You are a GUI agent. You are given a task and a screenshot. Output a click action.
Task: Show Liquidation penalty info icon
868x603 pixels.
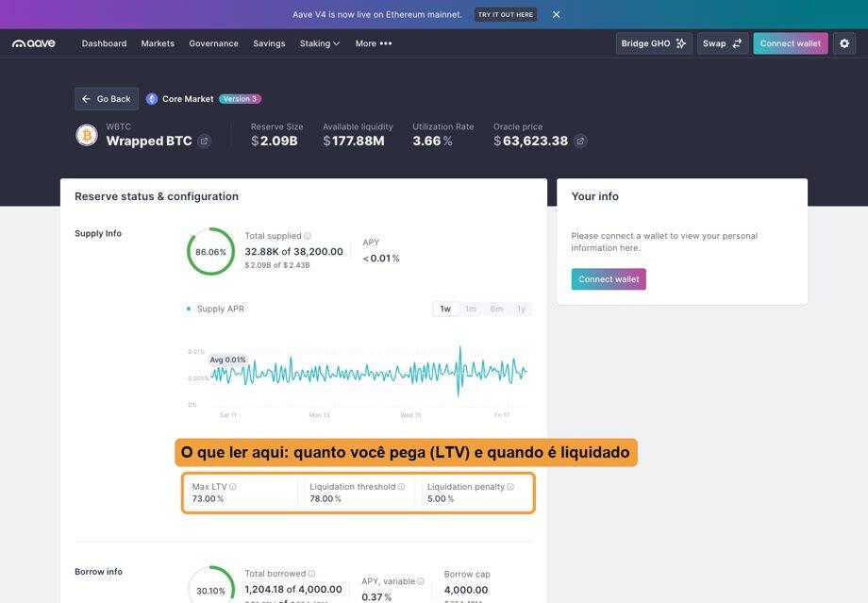[510, 487]
